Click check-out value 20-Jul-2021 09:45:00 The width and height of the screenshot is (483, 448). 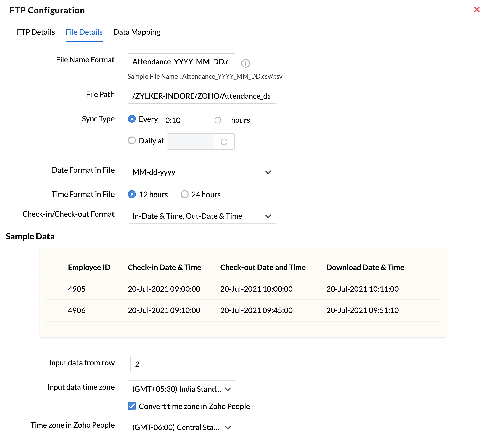click(x=256, y=310)
